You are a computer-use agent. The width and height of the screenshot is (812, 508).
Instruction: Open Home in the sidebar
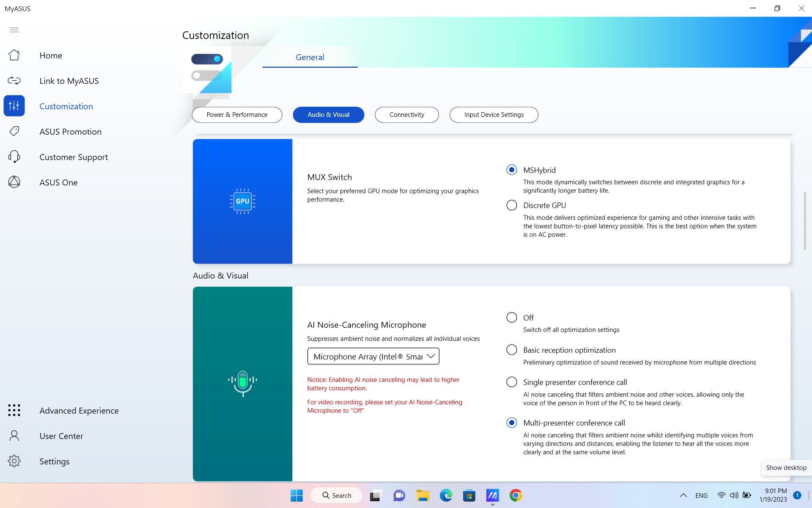click(x=51, y=55)
